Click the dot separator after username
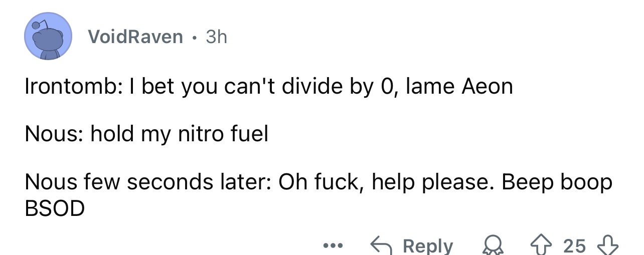This screenshot has height=255, width=644. click(194, 37)
